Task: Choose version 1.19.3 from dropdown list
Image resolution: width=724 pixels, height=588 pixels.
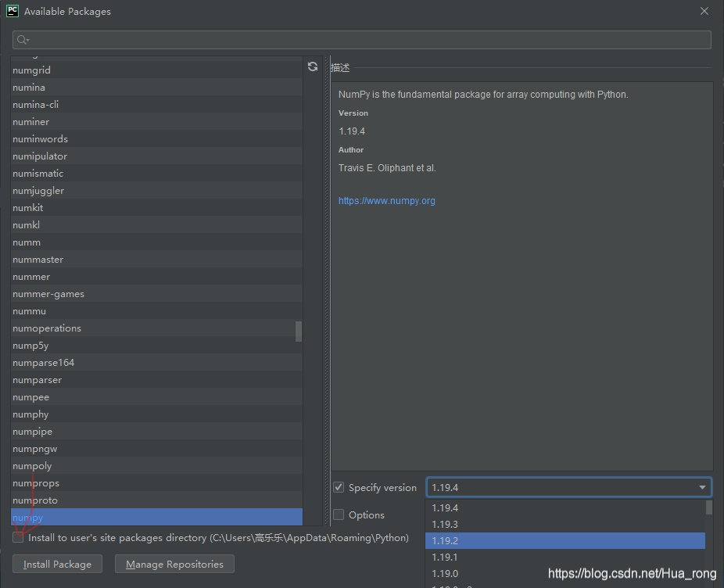Action: click(565, 524)
